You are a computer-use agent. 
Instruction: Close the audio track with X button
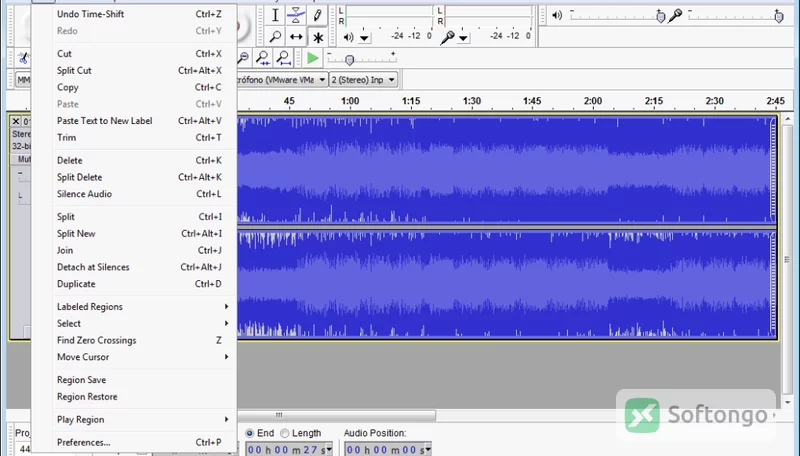pos(16,121)
